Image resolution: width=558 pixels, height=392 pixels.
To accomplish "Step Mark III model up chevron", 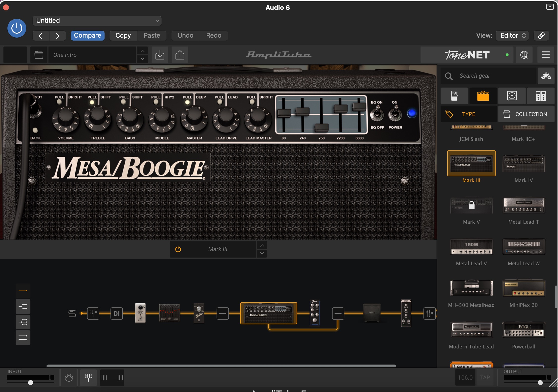I will [x=262, y=245].
